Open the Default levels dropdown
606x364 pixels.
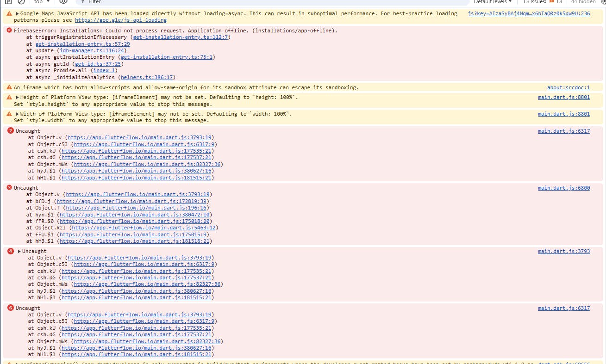493,2
